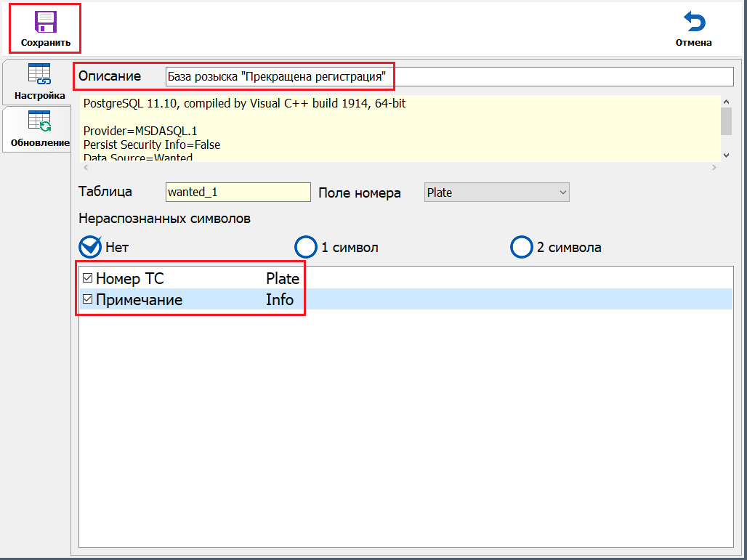Open the Настройка tab
This screenshot has height=560, width=747.
[39, 81]
